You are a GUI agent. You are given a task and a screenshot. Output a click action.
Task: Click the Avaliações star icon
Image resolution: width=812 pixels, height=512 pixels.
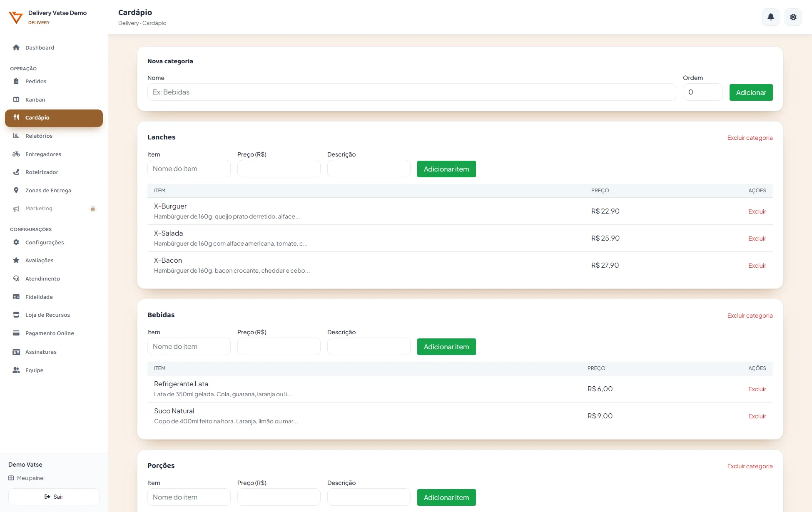16,260
